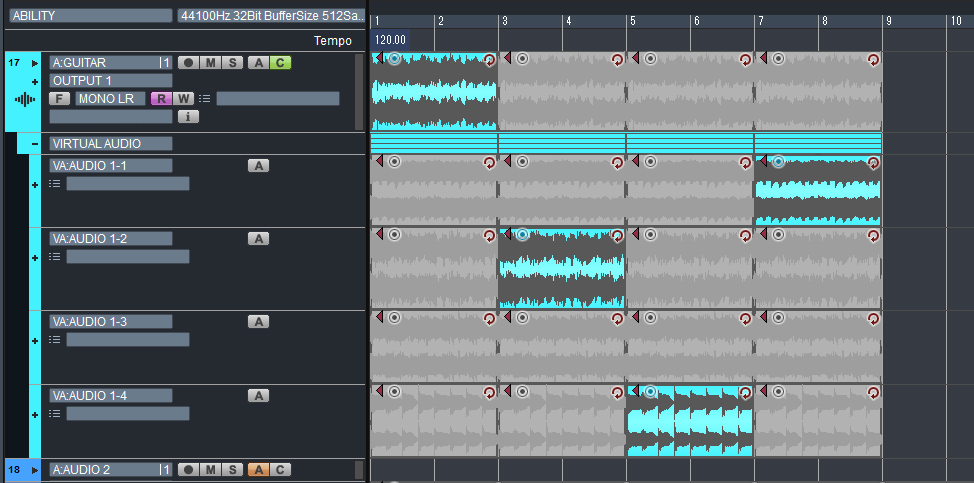The image size is (974, 483).
Task: Click the A button on VA:AUDIO 1-2
Action: point(258,238)
